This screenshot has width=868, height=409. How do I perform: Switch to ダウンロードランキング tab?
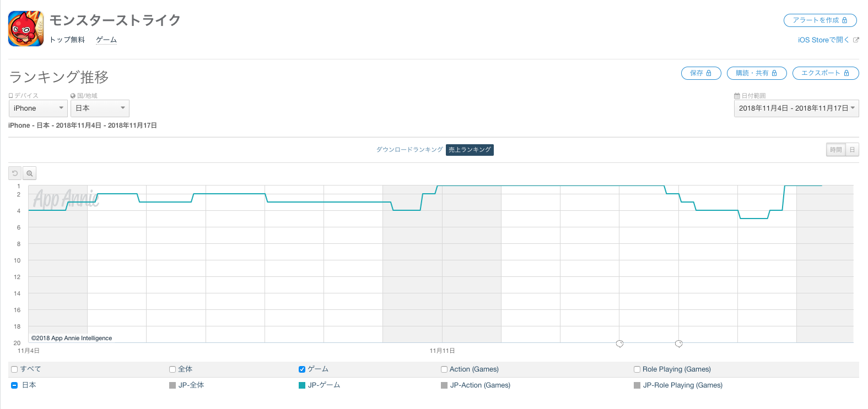tap(409, 150)
